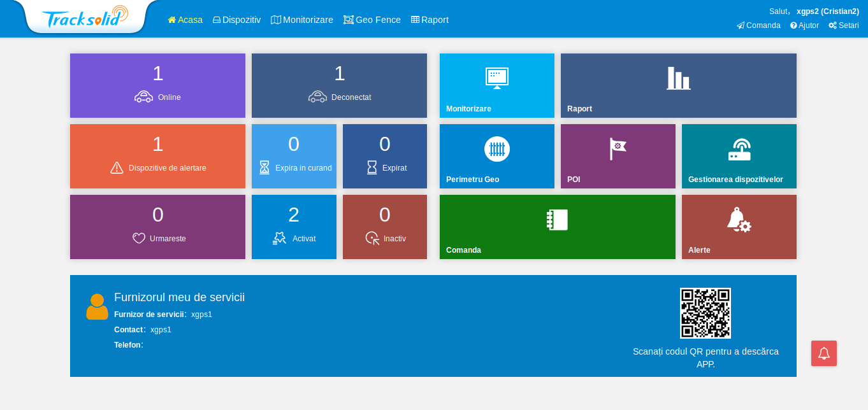
Task: Open the Comanda notebook icon
Action: 557,220
